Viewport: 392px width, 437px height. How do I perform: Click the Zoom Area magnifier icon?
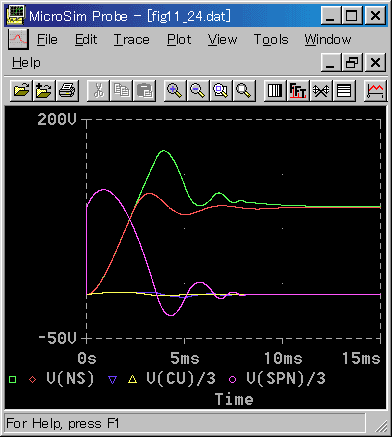221,90
